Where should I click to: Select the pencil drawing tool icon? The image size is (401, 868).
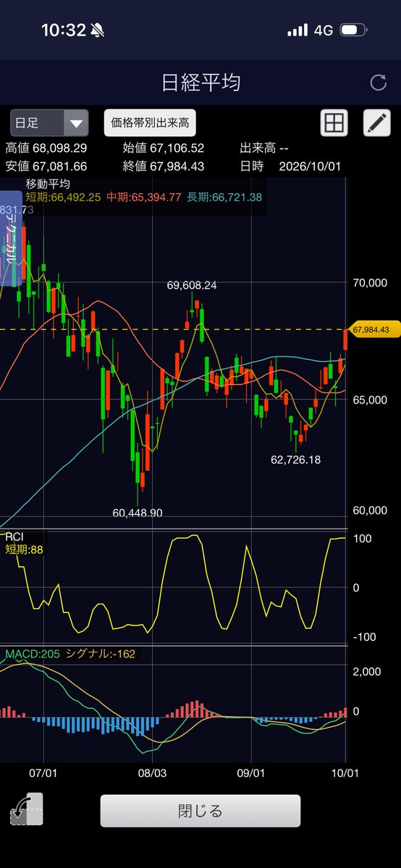coord(376,123)
